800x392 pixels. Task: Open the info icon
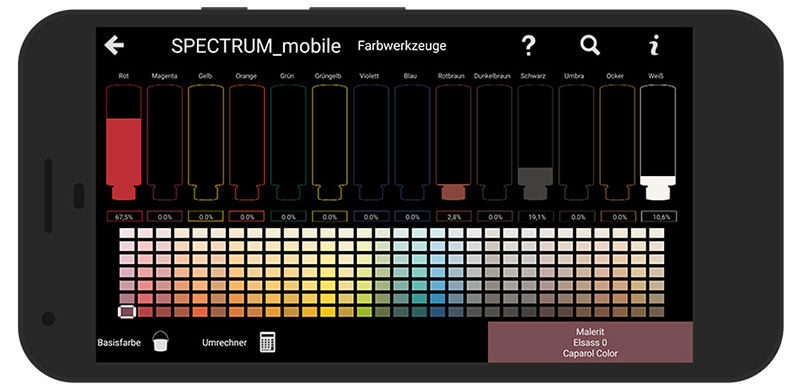pyautogui.click(x=654, y=45)
